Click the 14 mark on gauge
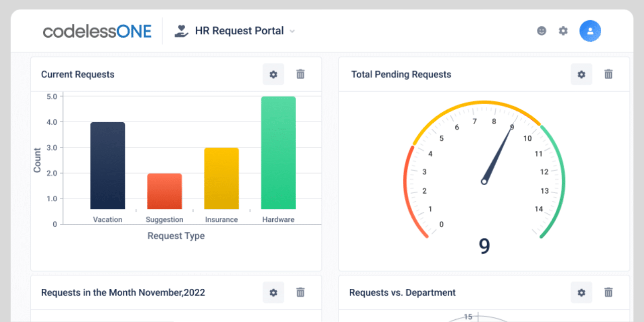Viewport: 644px width, 322px height. tap(539, 209)
